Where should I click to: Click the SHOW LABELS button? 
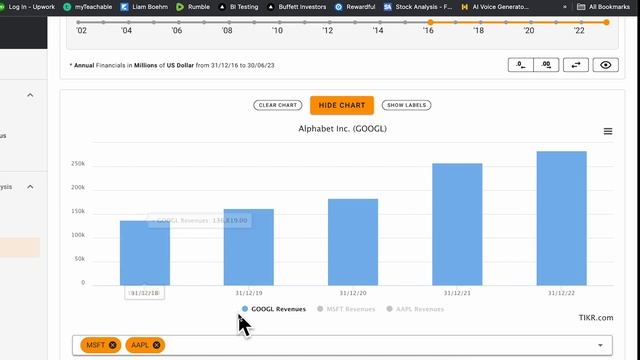(407, 105)
